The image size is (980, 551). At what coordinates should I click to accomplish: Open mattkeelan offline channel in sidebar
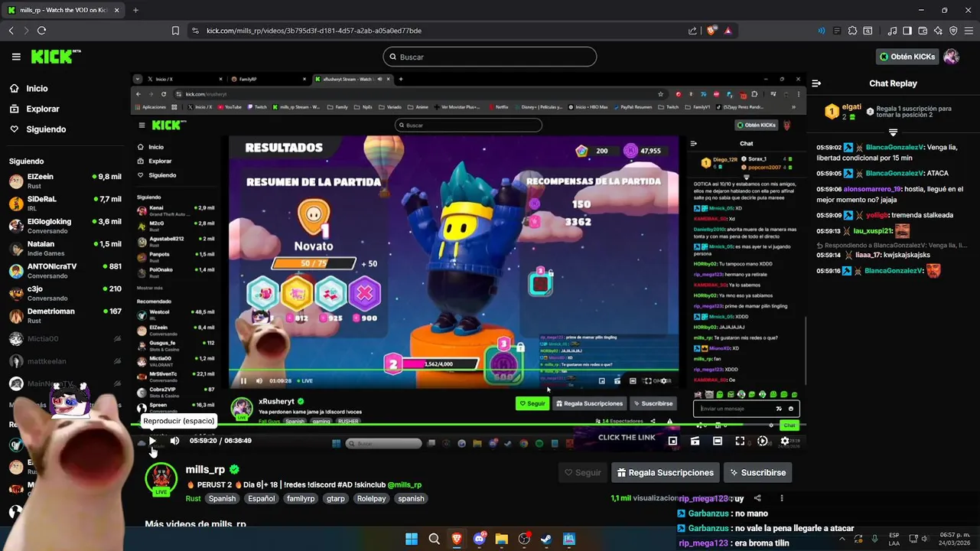click(65, 361)
